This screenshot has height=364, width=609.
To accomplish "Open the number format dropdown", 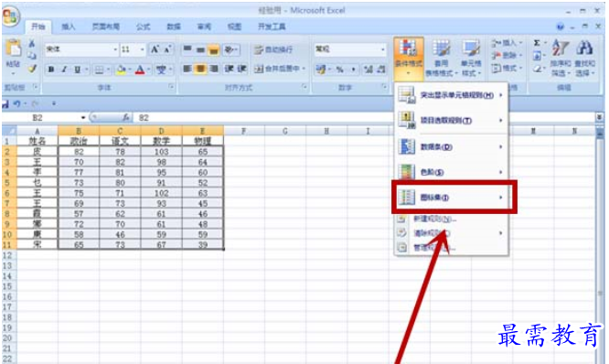I will [382, 49].
